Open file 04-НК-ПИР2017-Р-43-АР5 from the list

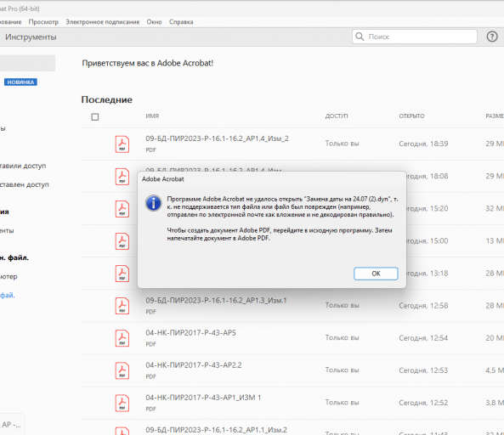click(x=190, y=333)
